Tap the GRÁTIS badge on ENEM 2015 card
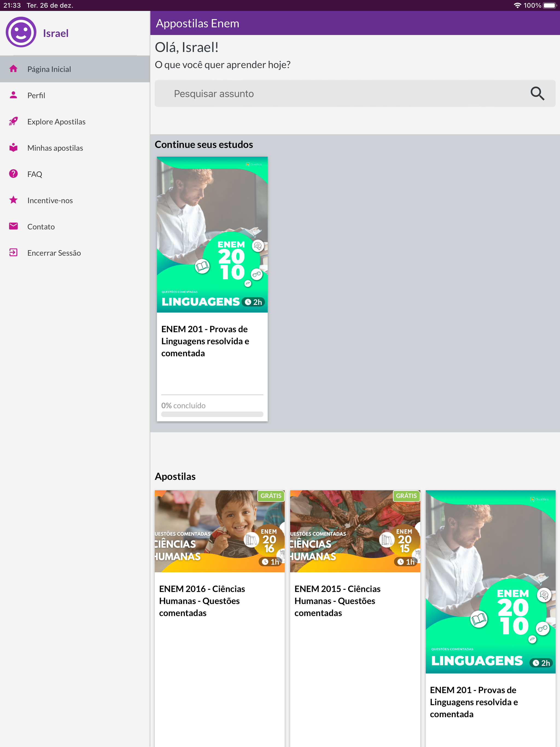Viewport: 560px width, 747px height. [x=406, y=495]
